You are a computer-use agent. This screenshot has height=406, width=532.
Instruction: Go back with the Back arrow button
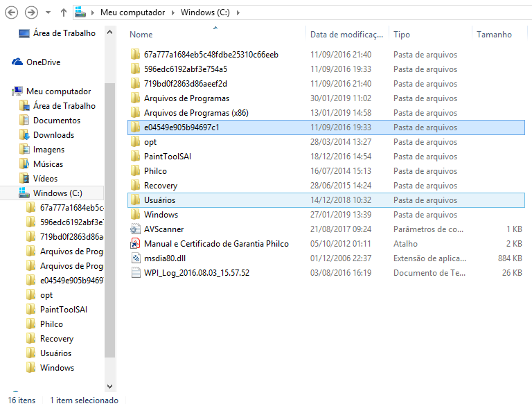[x=11, y=12]
